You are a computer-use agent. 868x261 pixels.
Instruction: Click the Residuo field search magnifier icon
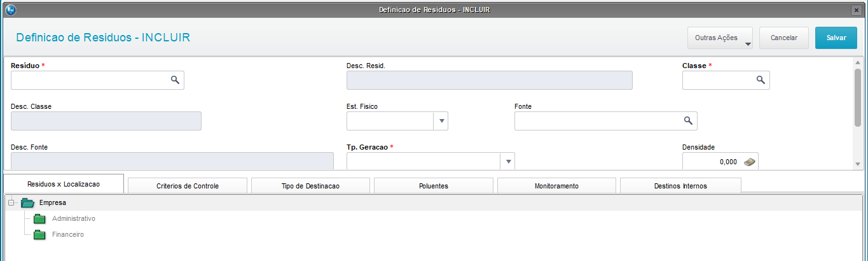tap(175, 80)
